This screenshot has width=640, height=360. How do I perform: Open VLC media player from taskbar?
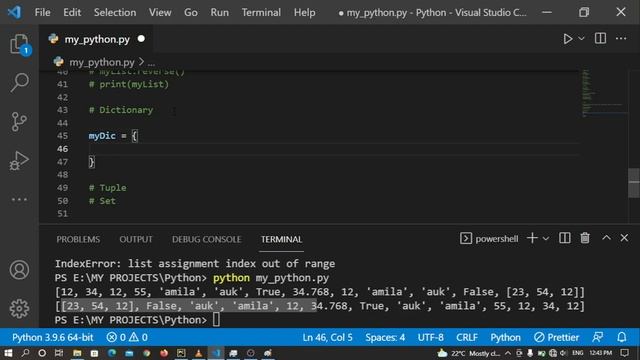[x=198, y=353]
